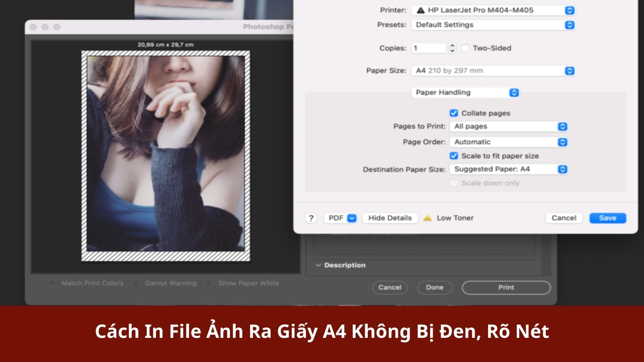Viewport: 644px width, 362px height.
Task: Collapse the Description section
Action: pos(318,265)
